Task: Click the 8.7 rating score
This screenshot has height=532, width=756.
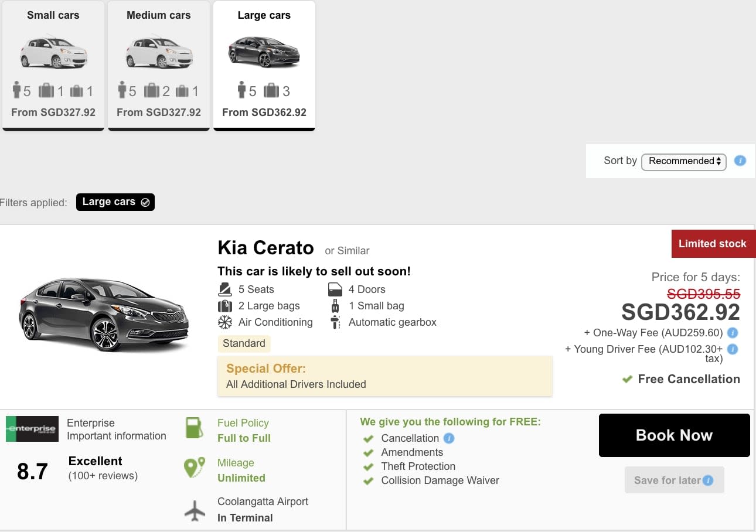Action: click(x=32, y=471)
